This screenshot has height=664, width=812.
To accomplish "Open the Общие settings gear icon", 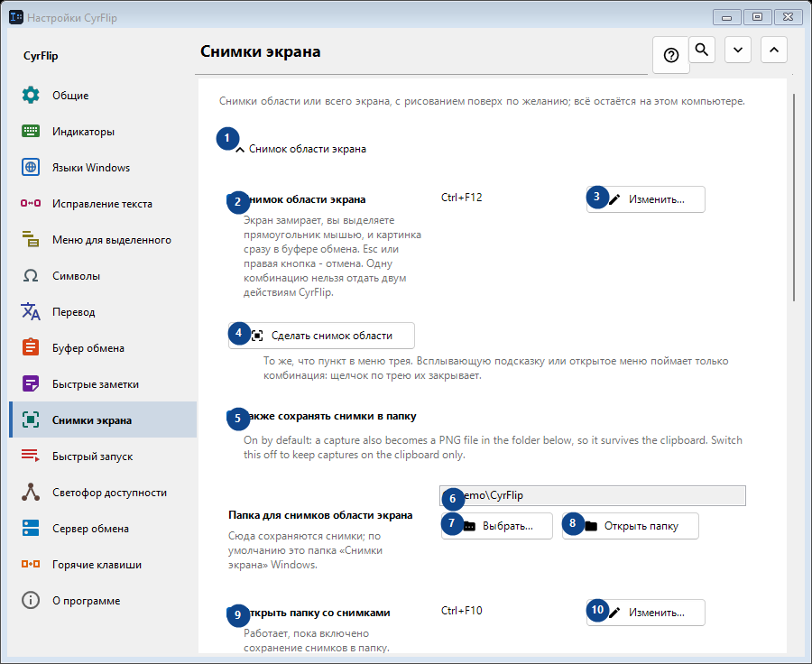I will [x=31, y=96].
